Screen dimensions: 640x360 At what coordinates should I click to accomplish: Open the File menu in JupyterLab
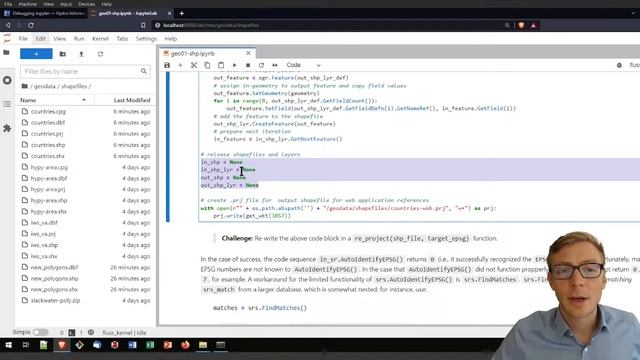23,39
